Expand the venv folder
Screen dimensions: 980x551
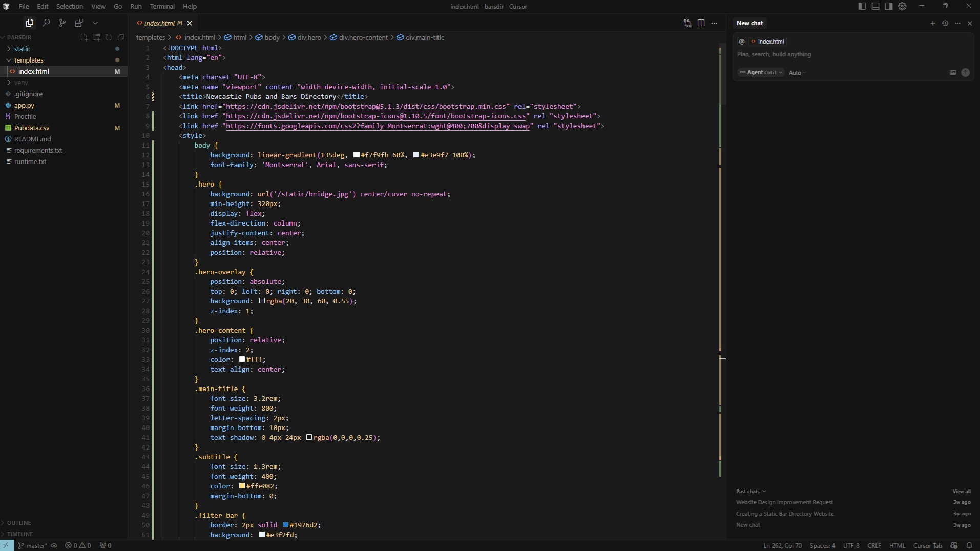coord(21,83)
